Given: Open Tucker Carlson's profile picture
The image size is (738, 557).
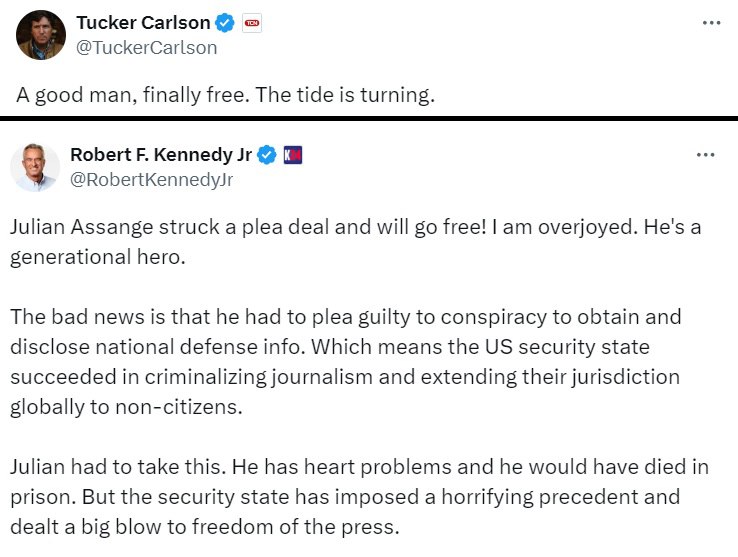Looking at the screenshot, I should pos(41,35).
